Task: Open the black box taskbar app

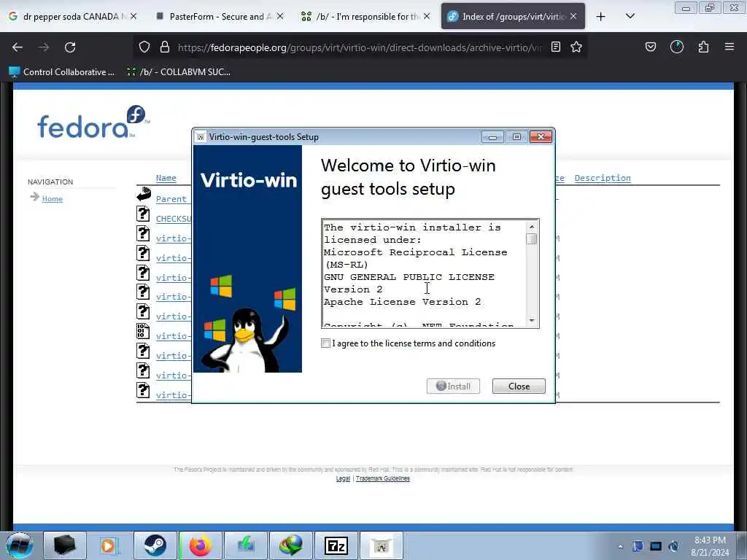Action: coord(65,545)
